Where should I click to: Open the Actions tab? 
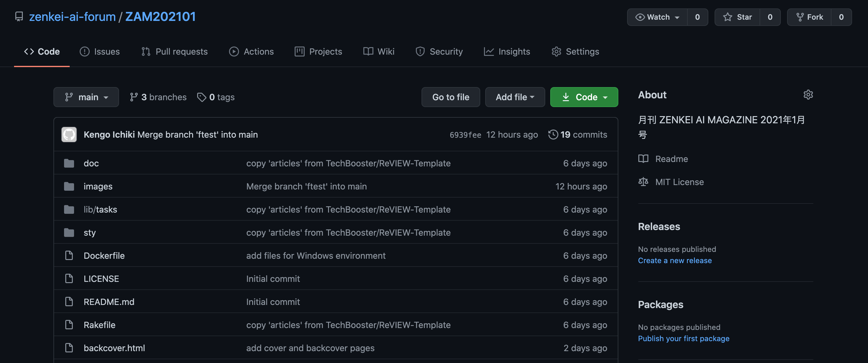coord(251,52)
